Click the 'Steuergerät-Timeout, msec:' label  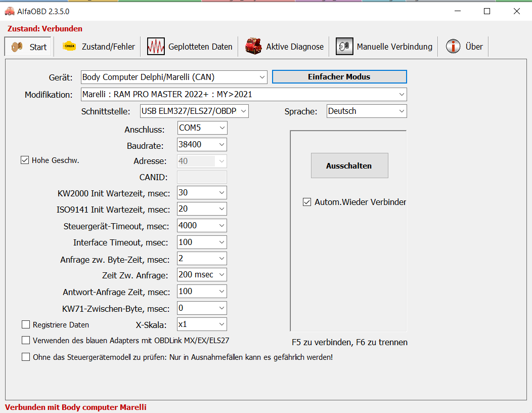[x=116, y=227]
